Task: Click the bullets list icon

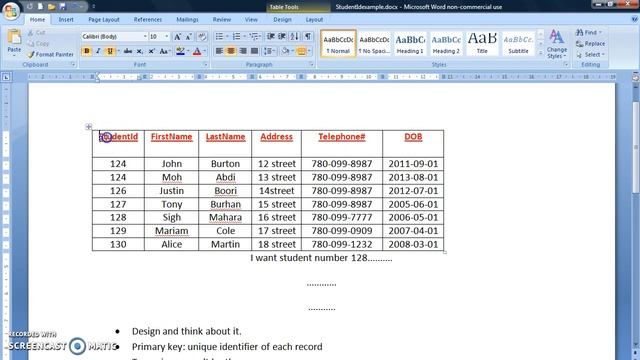Action: [x=219, y=37]
